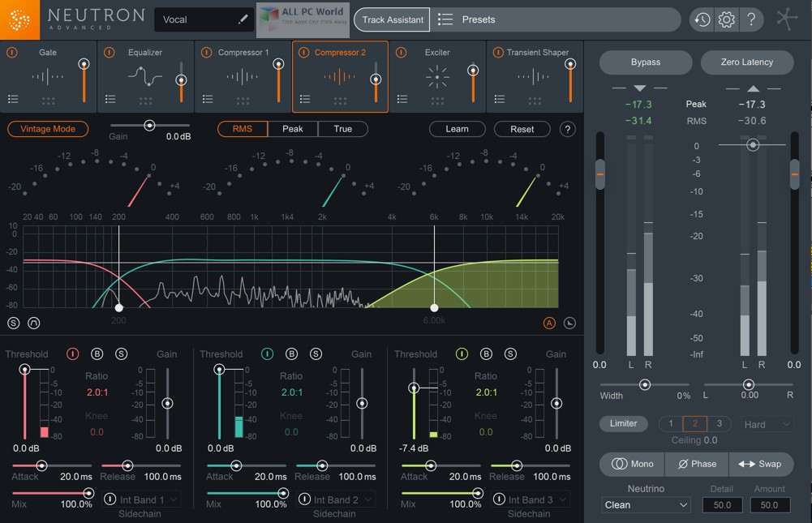Open the undo history clock icon
Viewport: 812px width, 523px height.
[x=702, y=19]
